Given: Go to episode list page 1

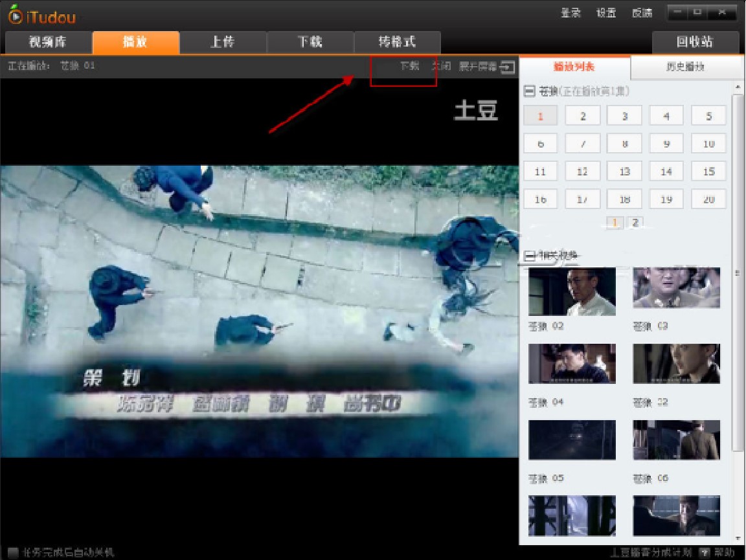Looking at the screenshot, I should 615,222.
